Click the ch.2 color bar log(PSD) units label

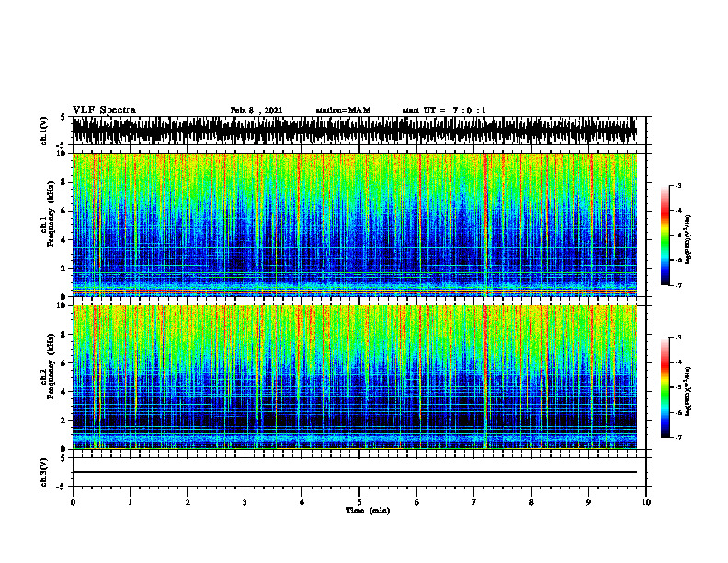[688, 391]
